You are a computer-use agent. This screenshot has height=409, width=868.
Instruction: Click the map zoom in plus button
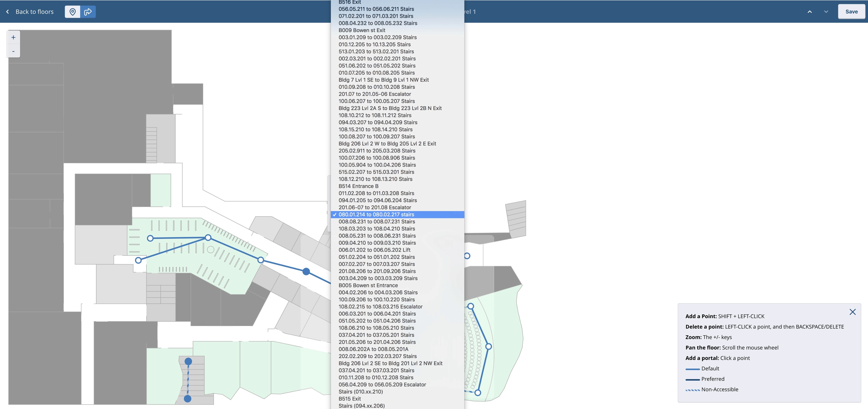(x=13, y=37)
